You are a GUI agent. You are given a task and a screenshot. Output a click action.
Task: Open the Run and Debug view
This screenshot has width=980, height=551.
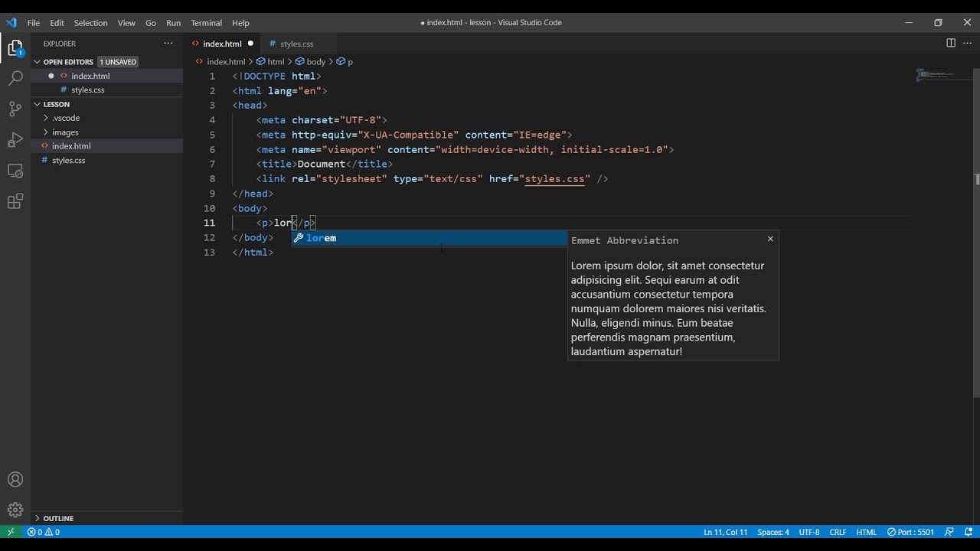coord(15,140)
